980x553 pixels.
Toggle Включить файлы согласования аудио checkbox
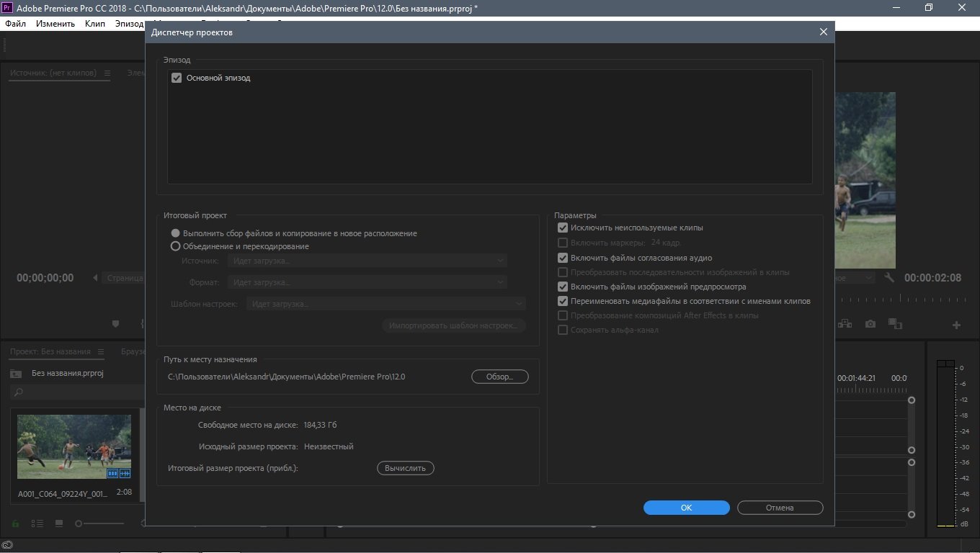pos(563,258)
